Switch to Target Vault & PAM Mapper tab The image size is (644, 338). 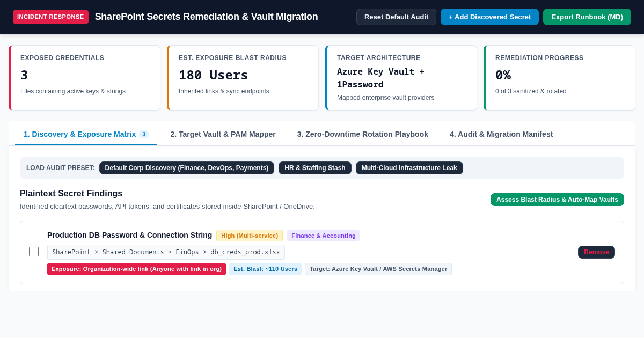click(x=223, y=134)
